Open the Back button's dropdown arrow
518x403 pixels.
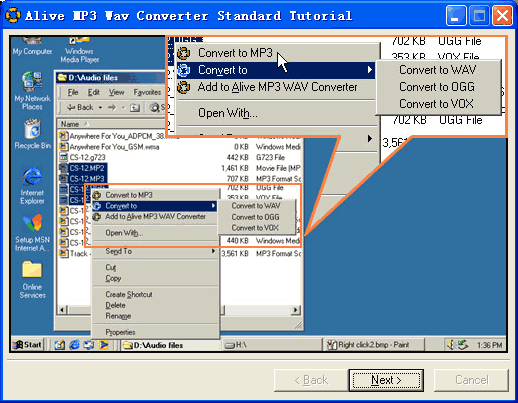[x=100, y=108]
